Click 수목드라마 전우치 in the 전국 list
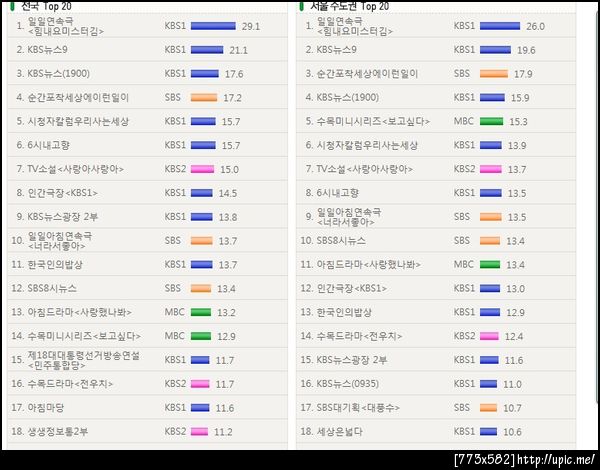Screen dimensions: 600x470 tap(70, 384)
